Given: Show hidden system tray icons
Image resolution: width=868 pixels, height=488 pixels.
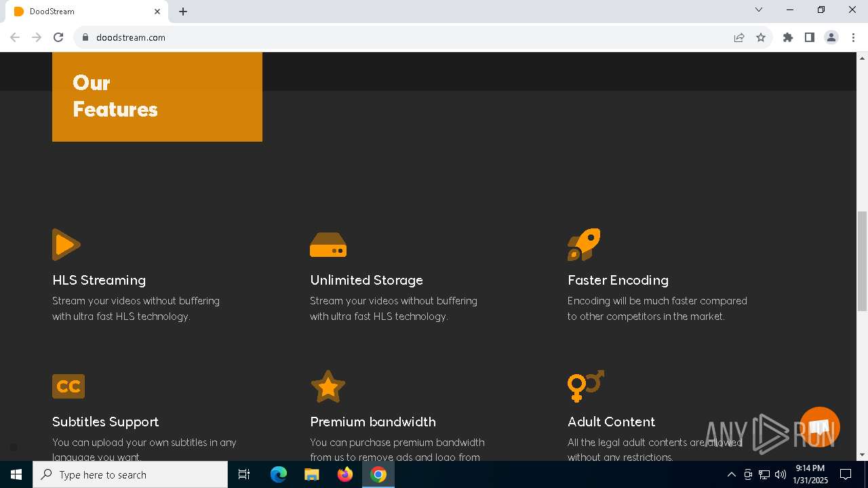Looking at the screenshot, I should [x=731, y=474].
